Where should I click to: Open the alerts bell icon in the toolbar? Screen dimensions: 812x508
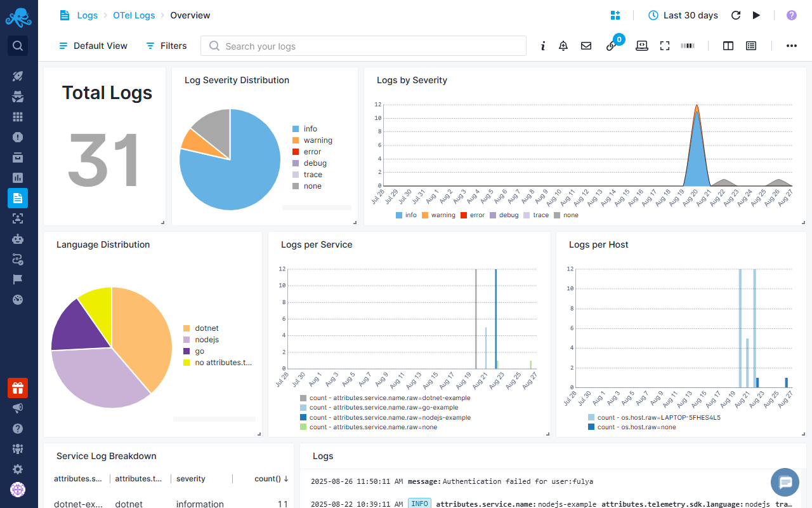(563, 46)
